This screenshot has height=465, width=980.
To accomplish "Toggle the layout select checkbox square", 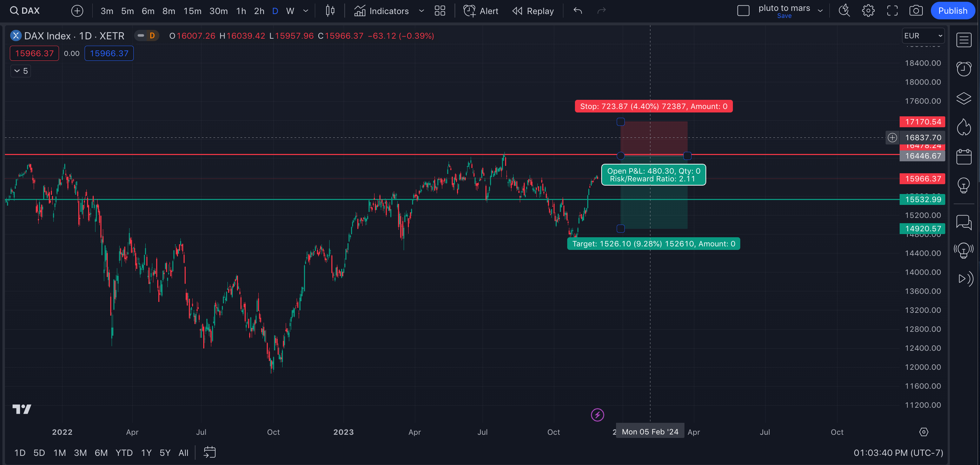I will (x=743, y=11).
